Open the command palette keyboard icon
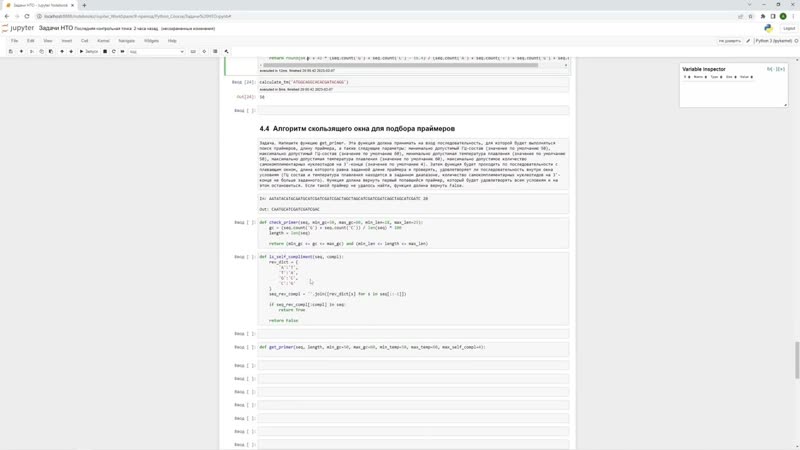The height and width of the screenshot is (450, 800). tap(193, 52)
